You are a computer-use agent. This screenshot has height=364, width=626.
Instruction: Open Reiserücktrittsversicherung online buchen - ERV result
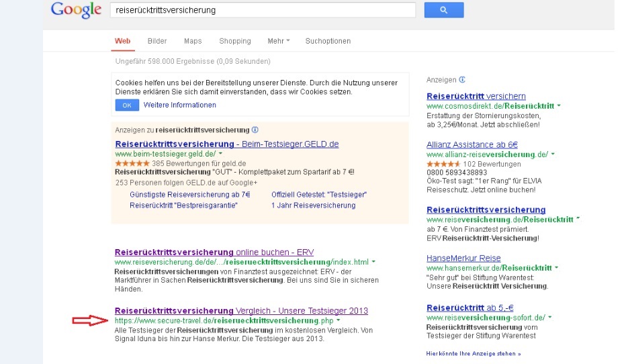point(214,253)
